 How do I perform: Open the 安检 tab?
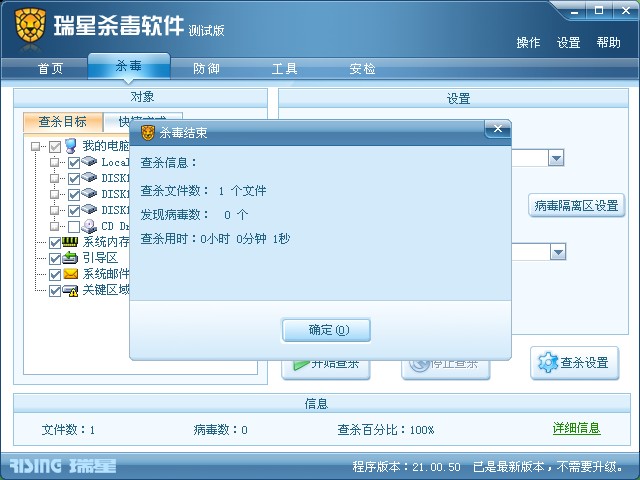point(362,69)
